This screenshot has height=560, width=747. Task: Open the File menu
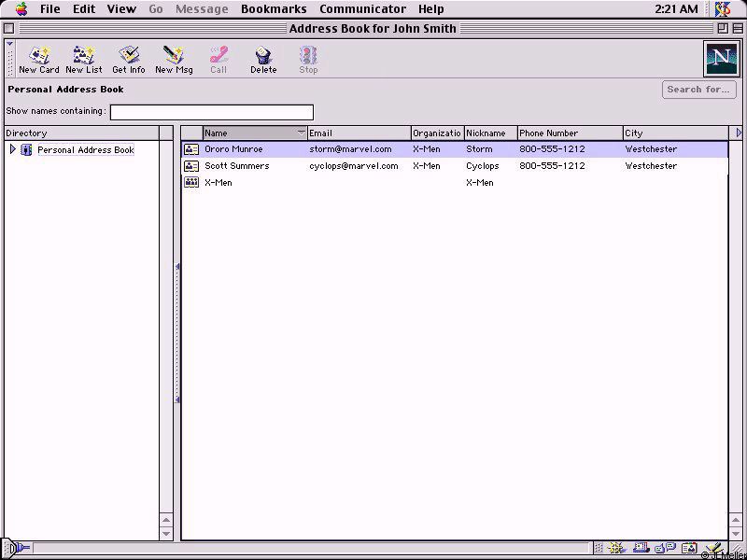click(50, 9)
